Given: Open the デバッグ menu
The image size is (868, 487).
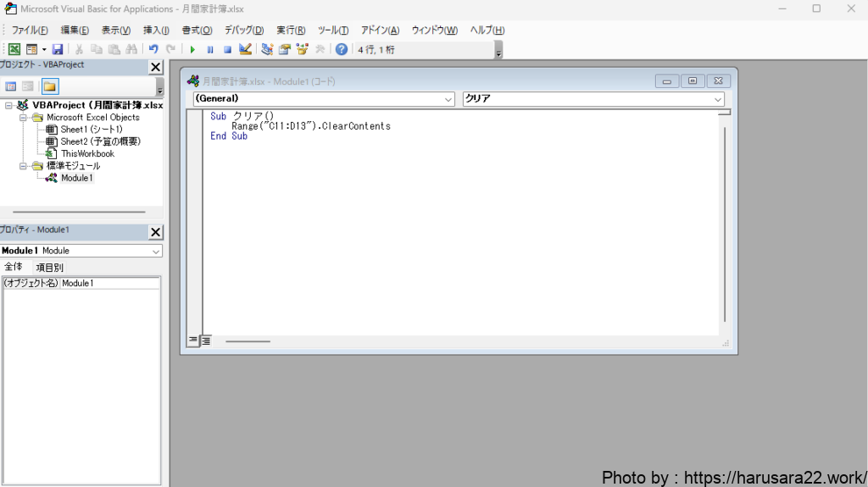Looking at the screenshot, I should click(243, 30).
